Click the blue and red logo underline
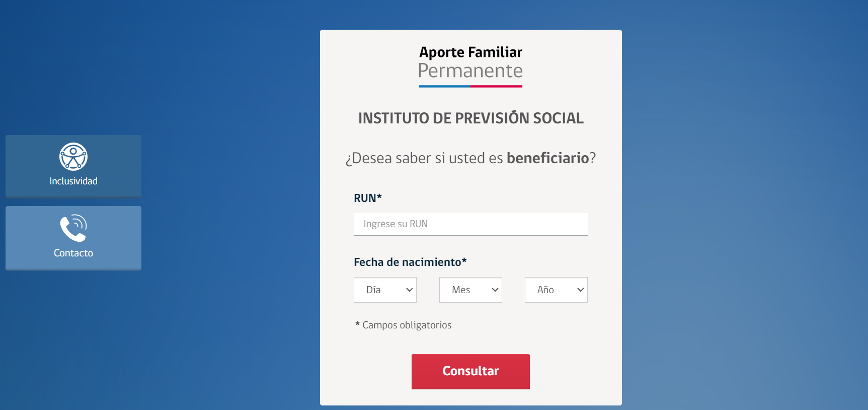This screenshot has width=868, height=410. [470, 86]
